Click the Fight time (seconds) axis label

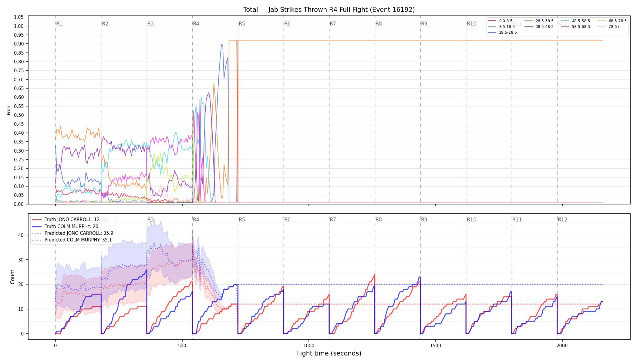(x=329, y=353)
